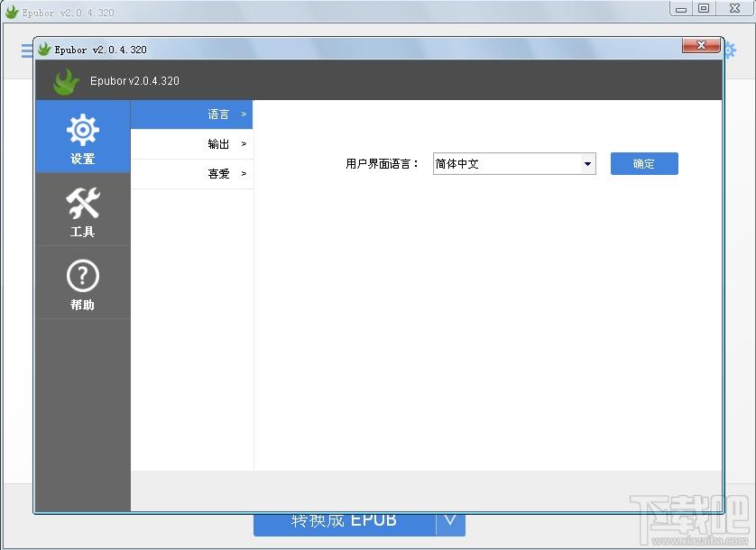Click the 转换成 EPUB button in main window
Viewport: 756px width, 550px height.
(x=345, y=524)
